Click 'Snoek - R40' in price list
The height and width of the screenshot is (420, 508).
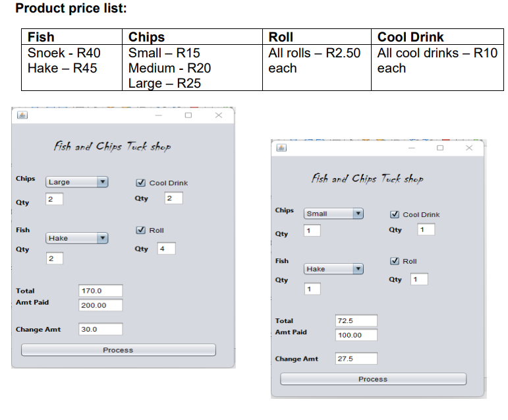point(64,53)
